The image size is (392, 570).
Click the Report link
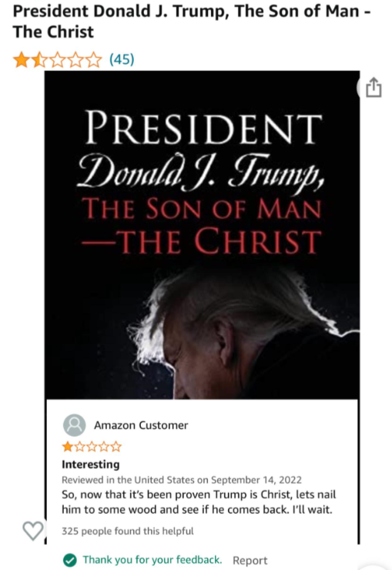click(250, 561)
